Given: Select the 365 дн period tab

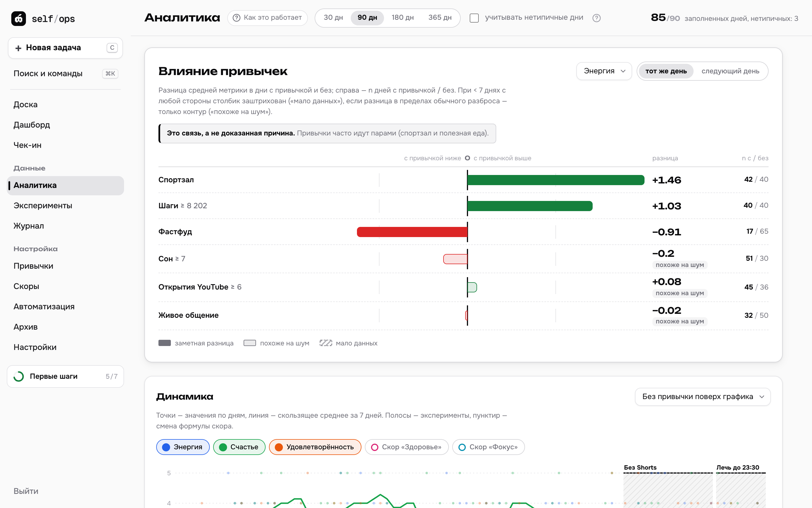Looking at the screenshot, I should 440,18.
